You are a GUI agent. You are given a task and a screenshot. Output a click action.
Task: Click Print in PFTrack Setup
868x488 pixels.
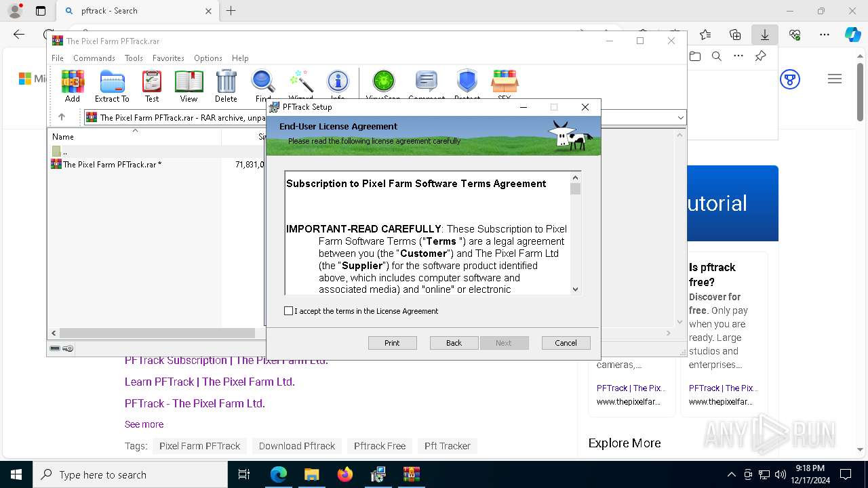[392, 343]
